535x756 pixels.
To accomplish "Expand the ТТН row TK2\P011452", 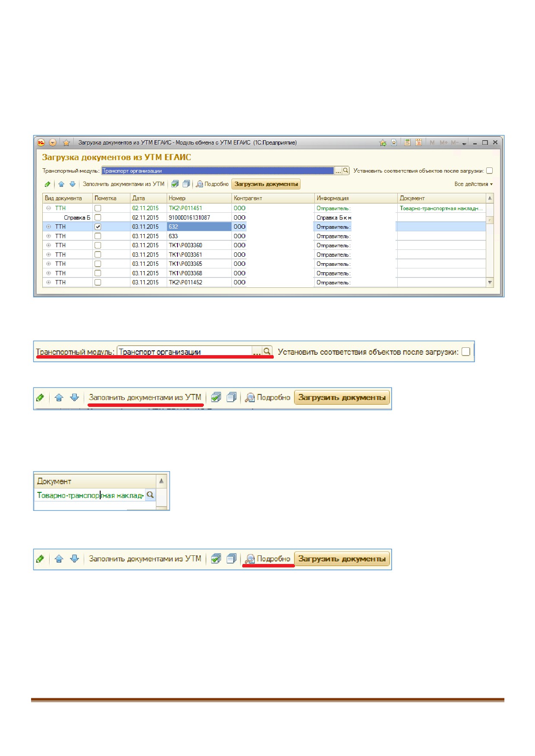I will [48, 282].
